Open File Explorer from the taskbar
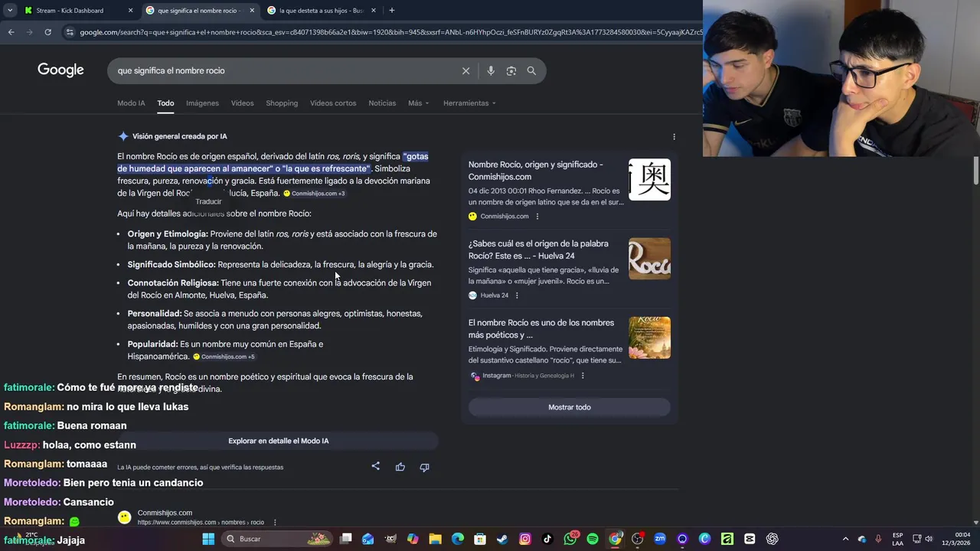This screenshot has width=980, height=551. pyautogui.click(x=435, y=539)
